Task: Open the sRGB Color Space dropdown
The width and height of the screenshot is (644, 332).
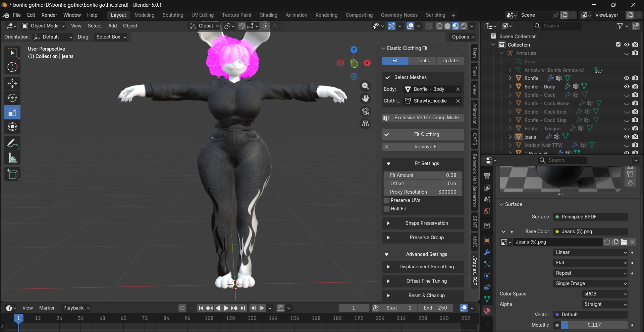Action: (x=604, y=294)
